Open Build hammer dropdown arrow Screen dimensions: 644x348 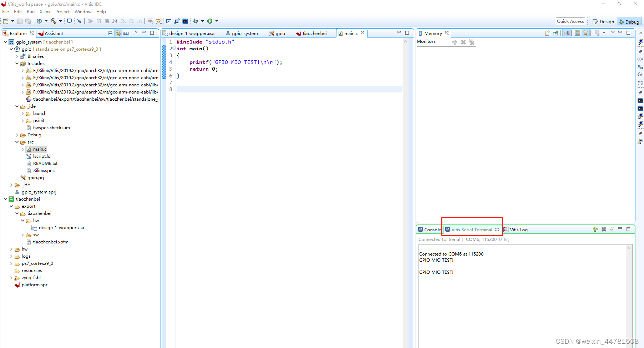60,21
